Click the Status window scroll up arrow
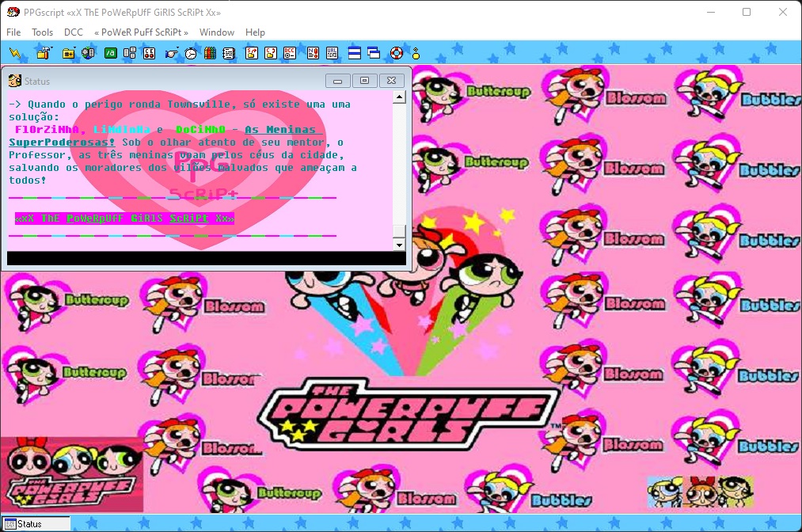Image resolution: width=802 pixels, height=532 pixels. (400, 97)
